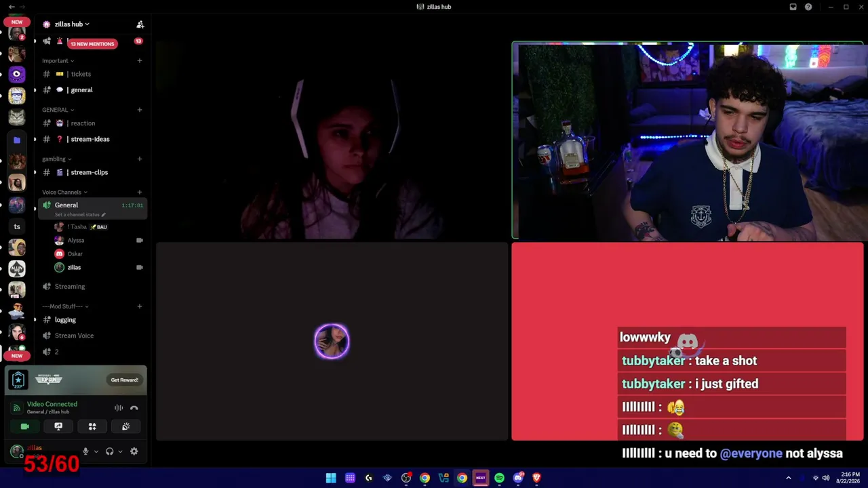Turn off the camera in the voice panel
This screenshot has width=868, height=488.
[x=25, y=426]
